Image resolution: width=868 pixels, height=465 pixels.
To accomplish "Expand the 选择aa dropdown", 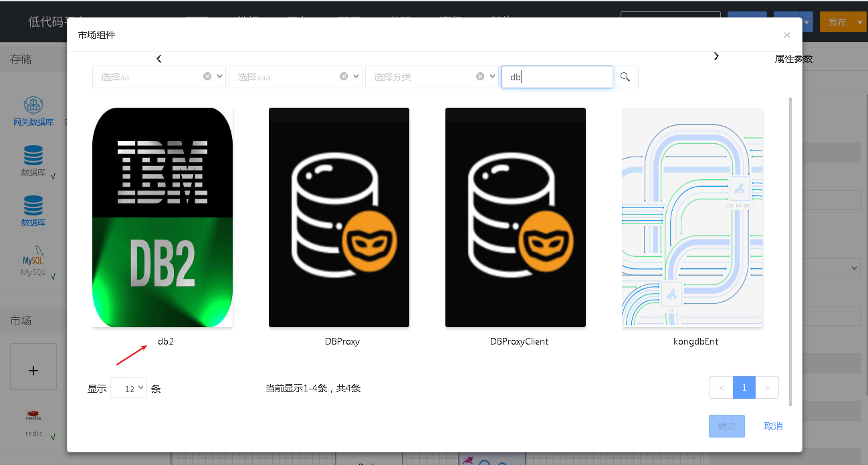I will pyautogui.click(x=221, y=76).
